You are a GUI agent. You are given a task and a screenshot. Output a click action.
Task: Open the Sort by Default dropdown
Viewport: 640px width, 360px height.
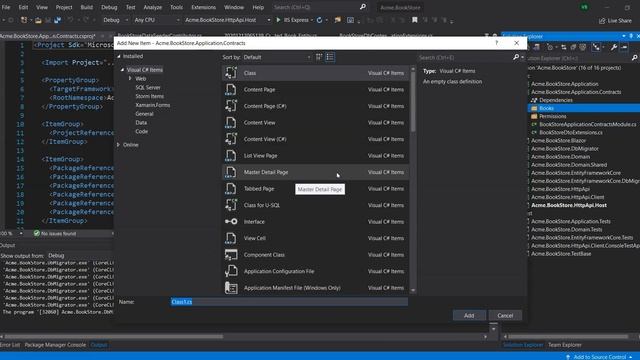click(x=277, y=58)
